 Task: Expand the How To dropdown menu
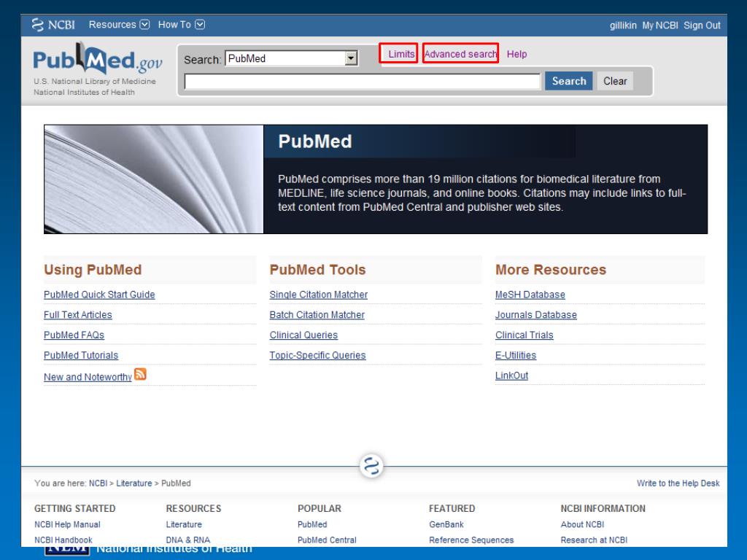coord(182,25)
